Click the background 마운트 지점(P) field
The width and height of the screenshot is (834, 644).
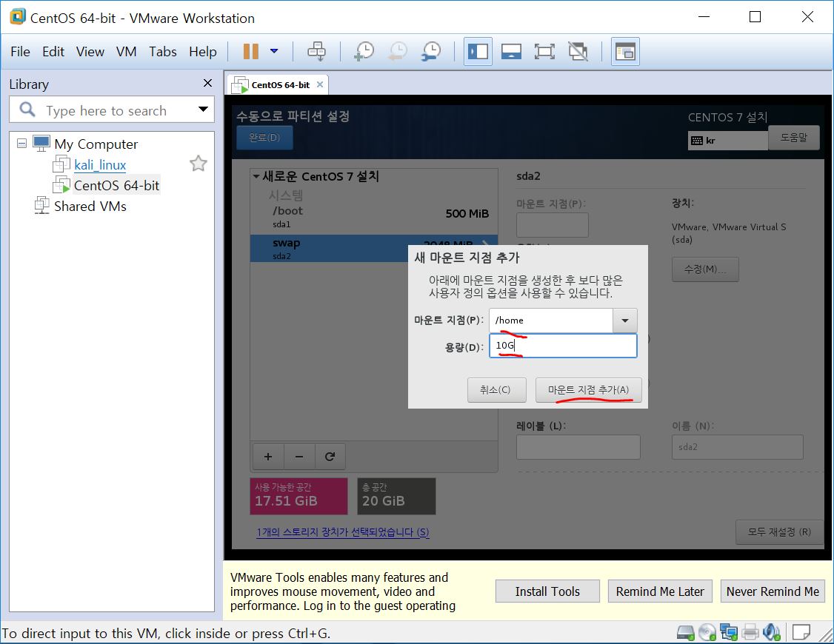pos(552,225)
